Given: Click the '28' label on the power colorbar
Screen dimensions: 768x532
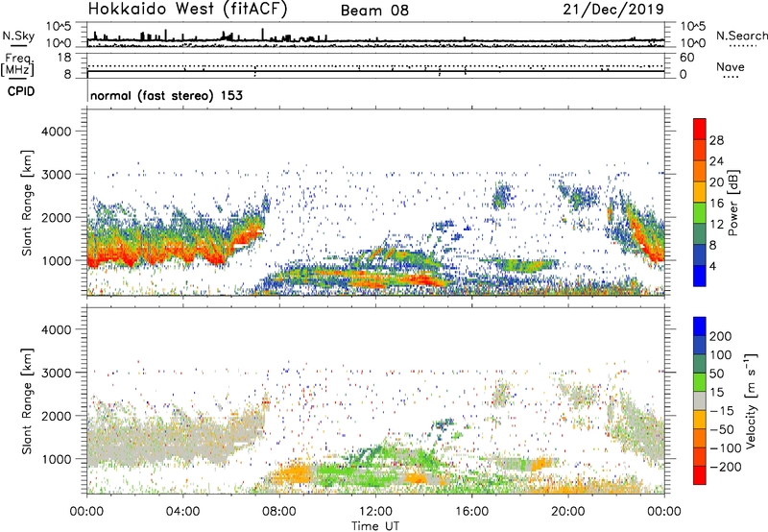Looking at the screenshot, I should click(x=716, y=140).
